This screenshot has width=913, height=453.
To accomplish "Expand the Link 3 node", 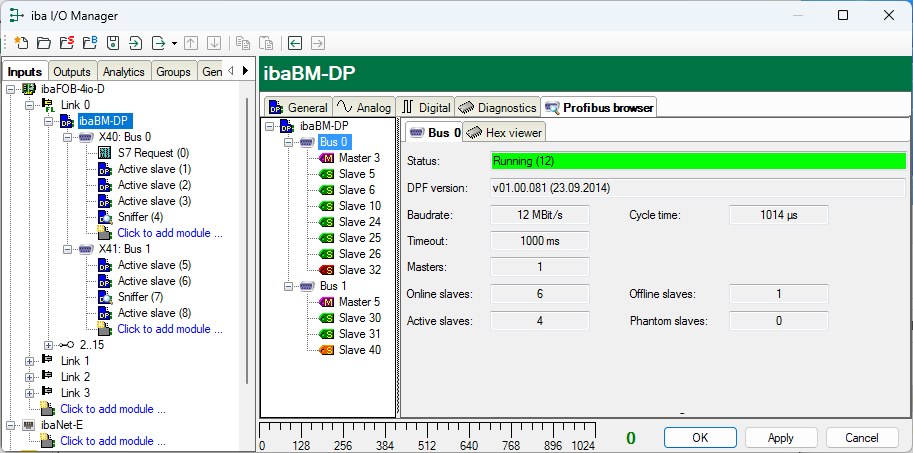I will point(30,393).
